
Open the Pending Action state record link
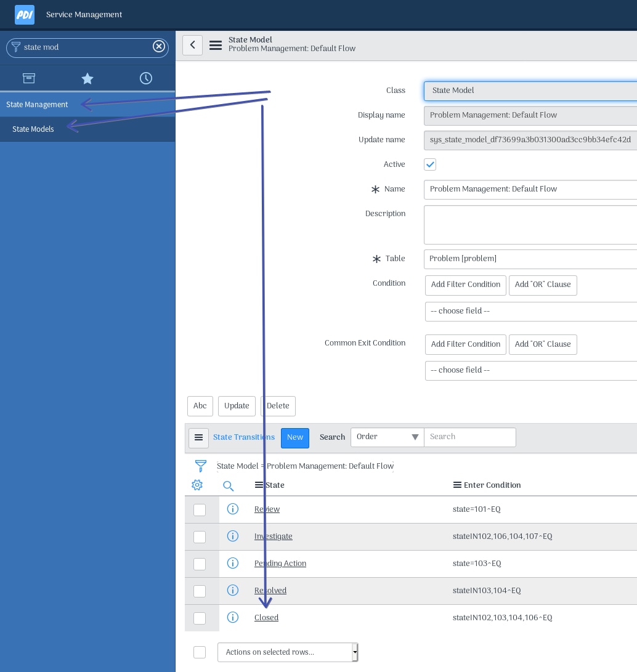tap(280, 564)
